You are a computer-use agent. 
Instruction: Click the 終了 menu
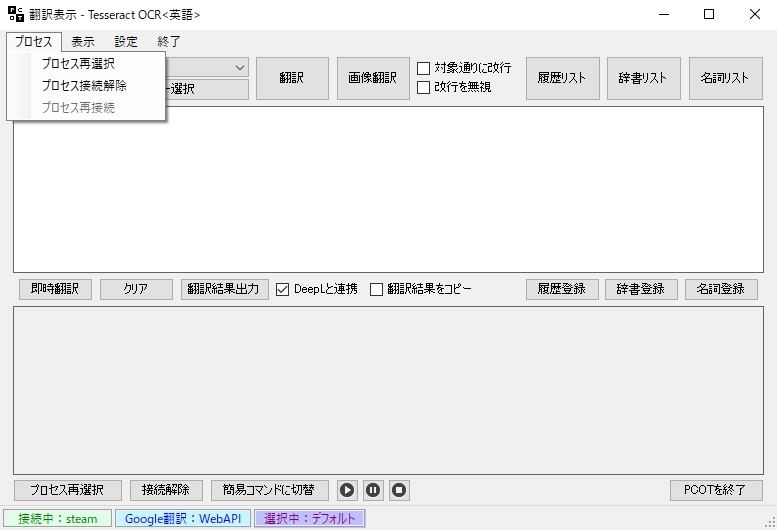coord(169,42)
